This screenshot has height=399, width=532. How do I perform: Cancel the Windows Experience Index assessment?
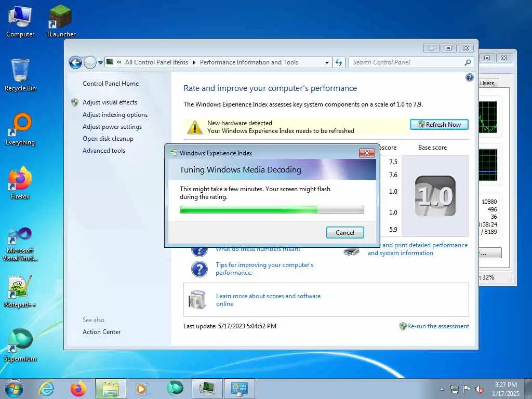345,232
